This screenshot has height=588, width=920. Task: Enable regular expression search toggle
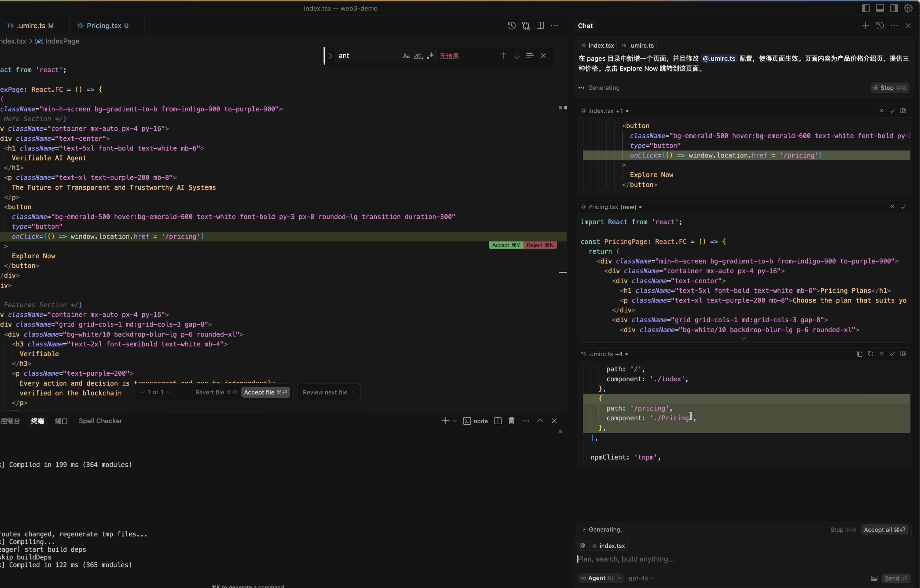pos(430,56)
